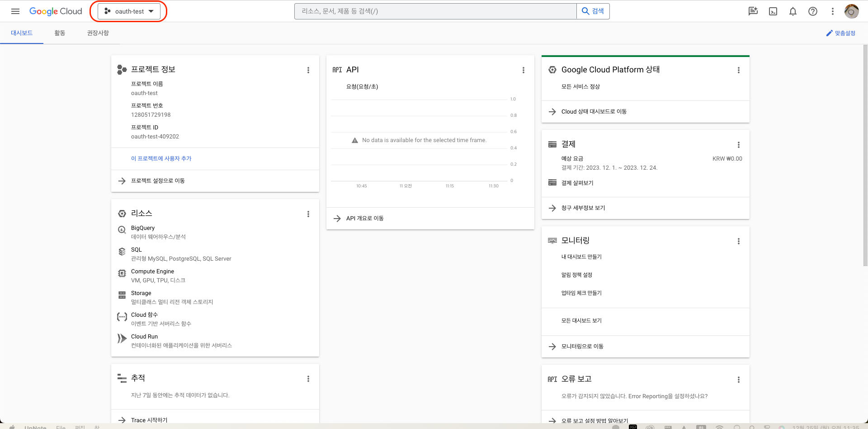Open the API card options menu
Screen dimensions: 868x429
click(x=524, y=70)
